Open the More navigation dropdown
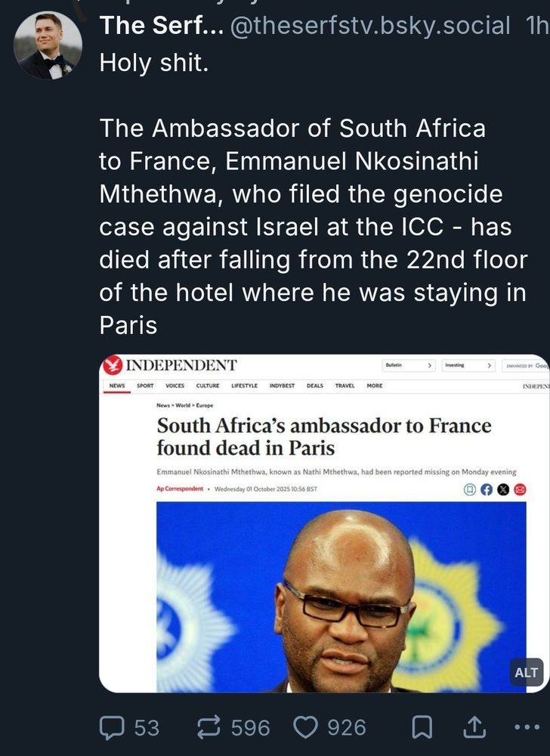 click(375, 385)
